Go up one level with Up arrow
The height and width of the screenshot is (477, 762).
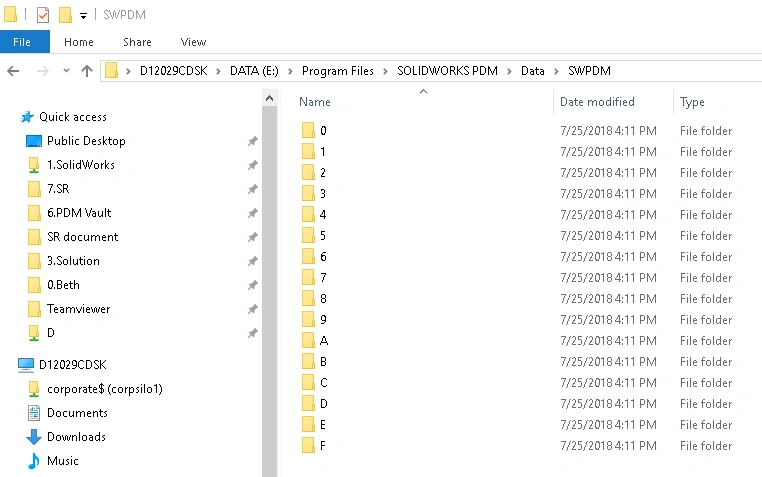coord(87,71)
